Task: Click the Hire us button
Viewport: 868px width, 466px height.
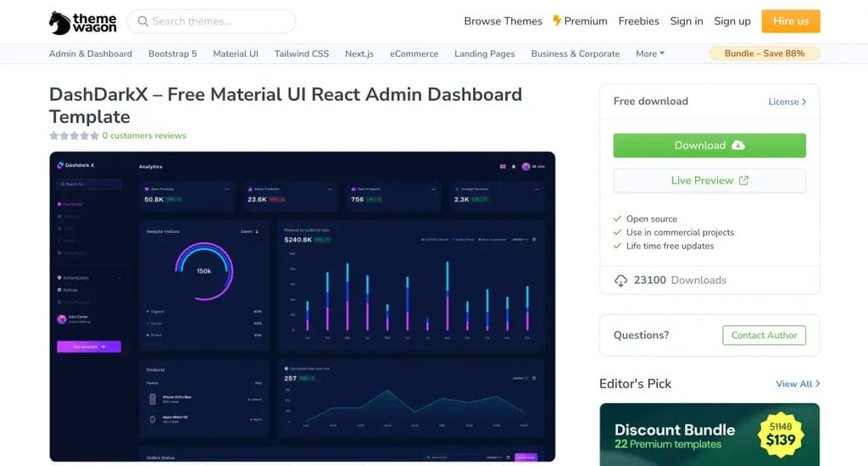Action: [x=791, y=21]
